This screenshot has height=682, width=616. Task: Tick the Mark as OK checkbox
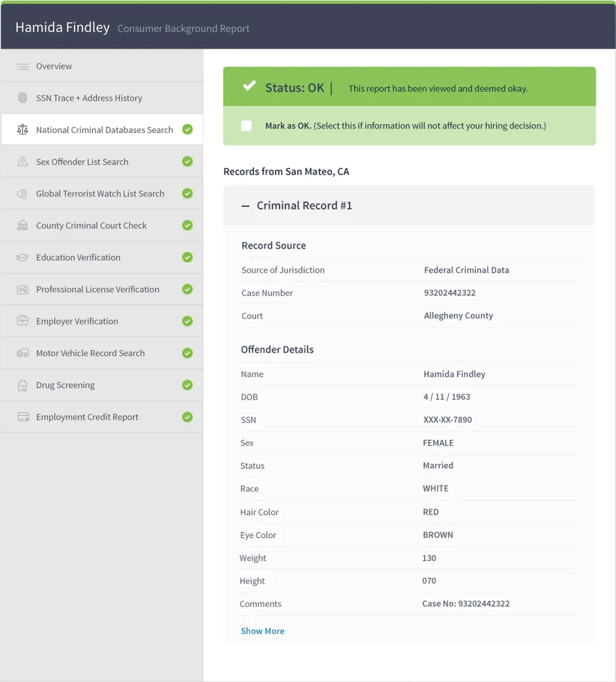coord(246,126)
